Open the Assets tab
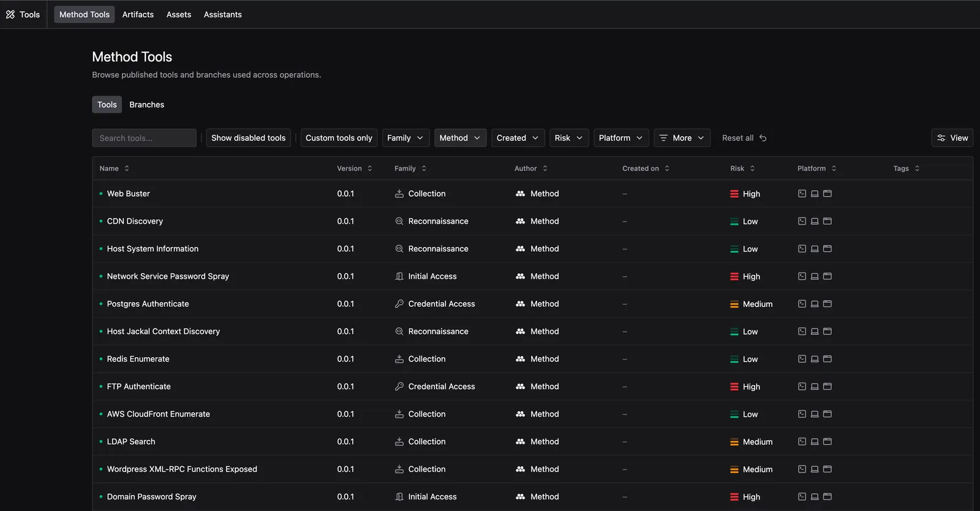The width and height of the screenshot is (980, 511). (x=179, y=15)
